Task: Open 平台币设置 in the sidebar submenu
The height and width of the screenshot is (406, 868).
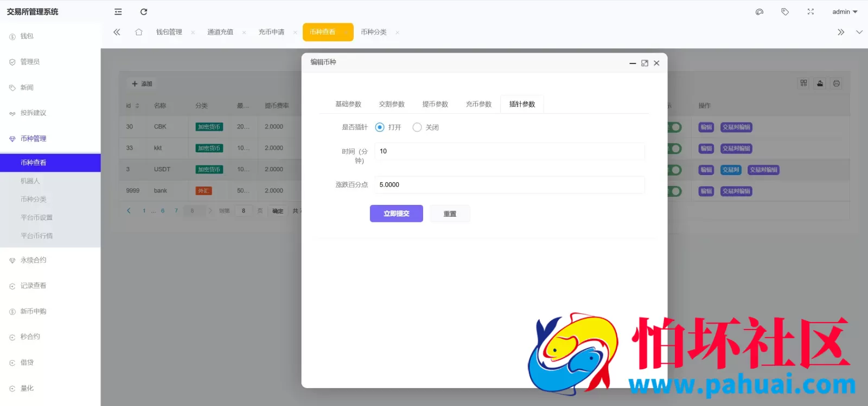Action: point(50,217)
